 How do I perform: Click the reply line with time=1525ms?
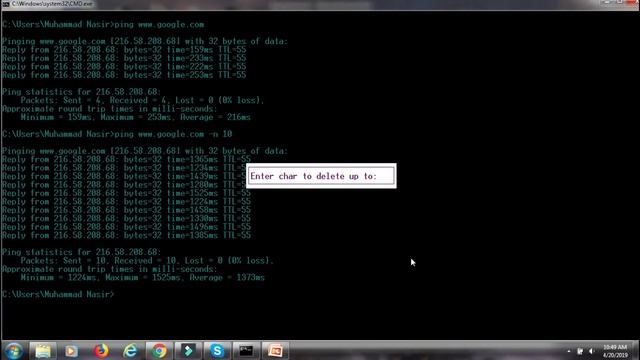[127, 193]
